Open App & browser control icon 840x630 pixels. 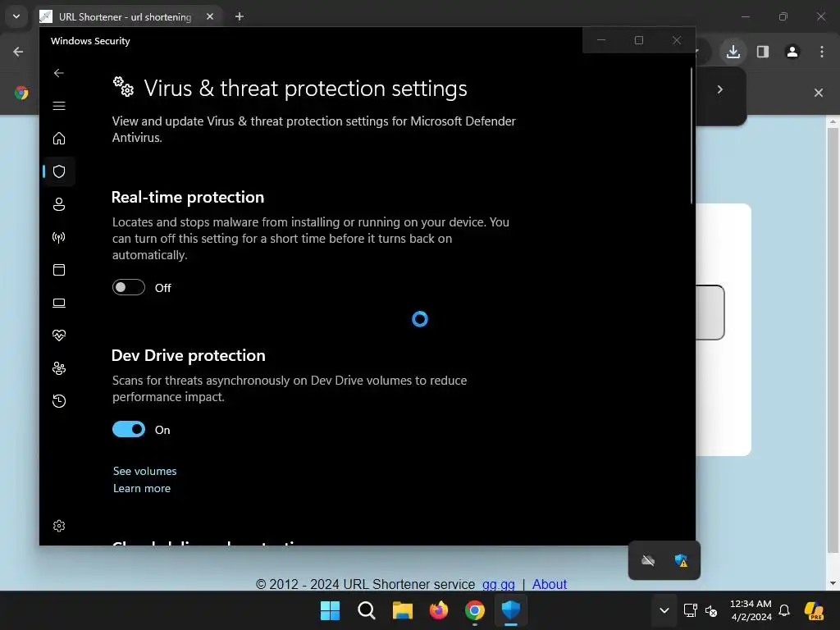point(59,270)
